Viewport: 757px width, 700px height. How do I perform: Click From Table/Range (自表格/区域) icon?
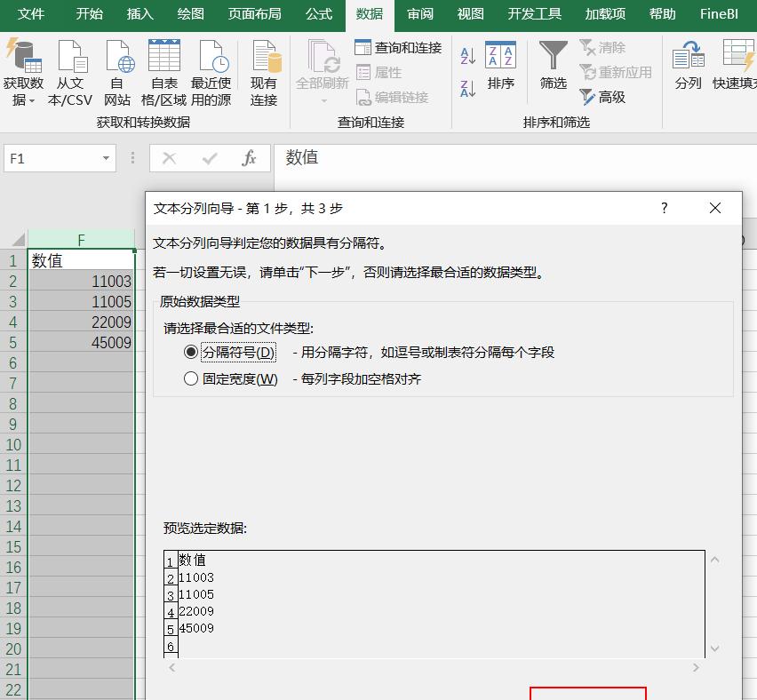click(164, 55)
